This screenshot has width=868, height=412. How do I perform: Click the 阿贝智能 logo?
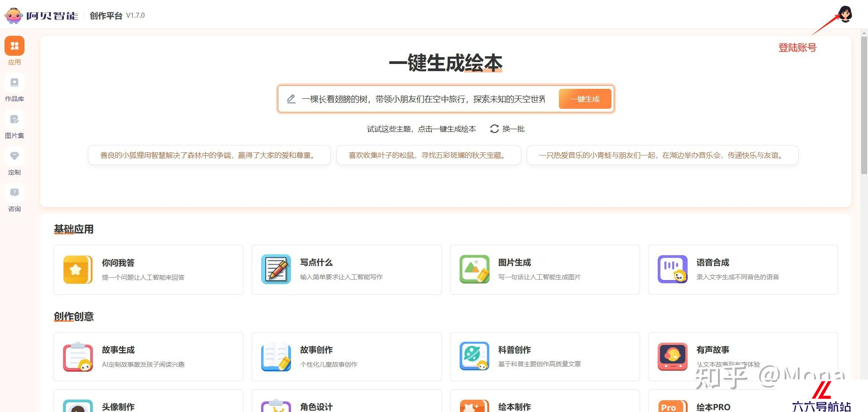(41, 16)
